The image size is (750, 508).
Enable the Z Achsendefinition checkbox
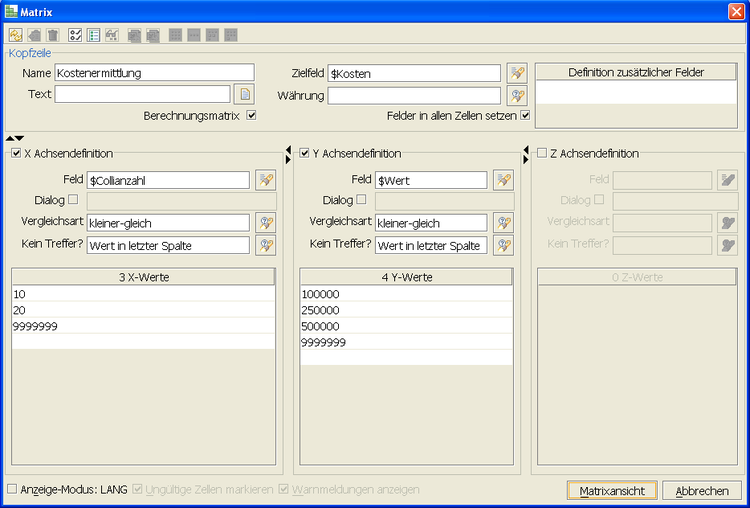coord(542,154)
